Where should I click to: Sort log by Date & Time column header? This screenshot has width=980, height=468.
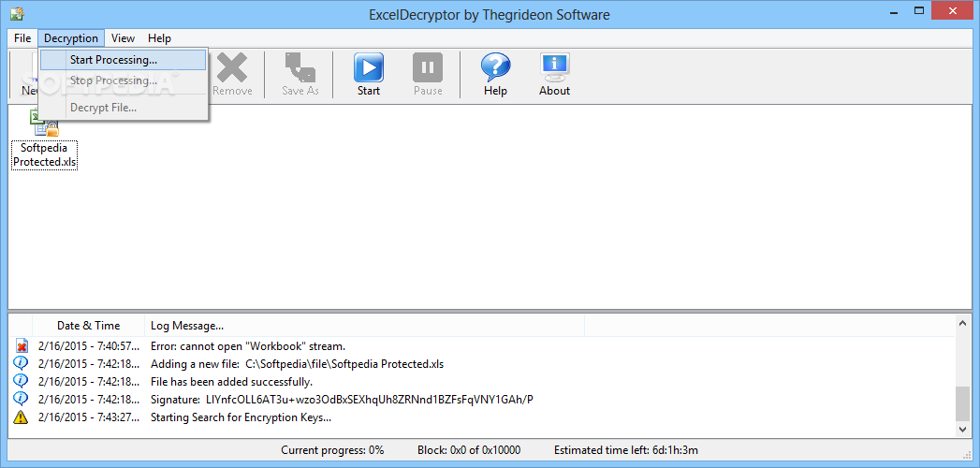tap(88, 326)
